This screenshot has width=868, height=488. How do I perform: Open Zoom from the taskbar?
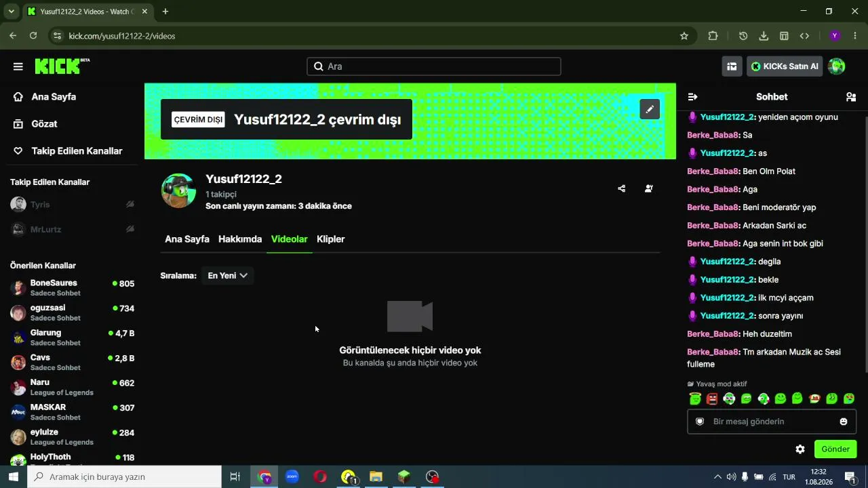292,477
